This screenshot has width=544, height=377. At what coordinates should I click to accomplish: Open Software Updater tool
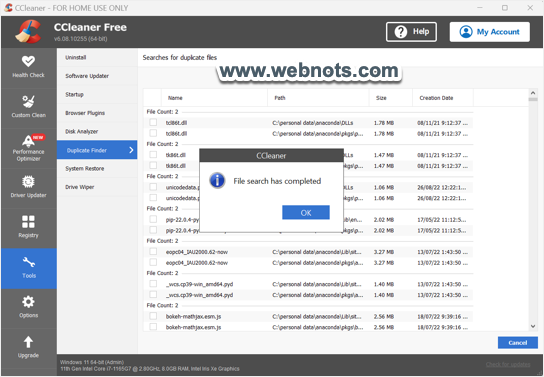[x=97, y=76]
